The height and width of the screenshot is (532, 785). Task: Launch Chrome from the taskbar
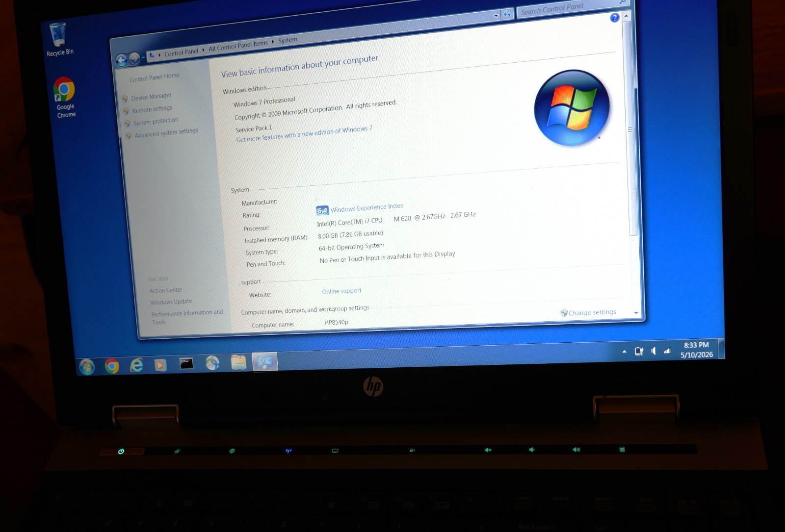[x=112, y=366]
